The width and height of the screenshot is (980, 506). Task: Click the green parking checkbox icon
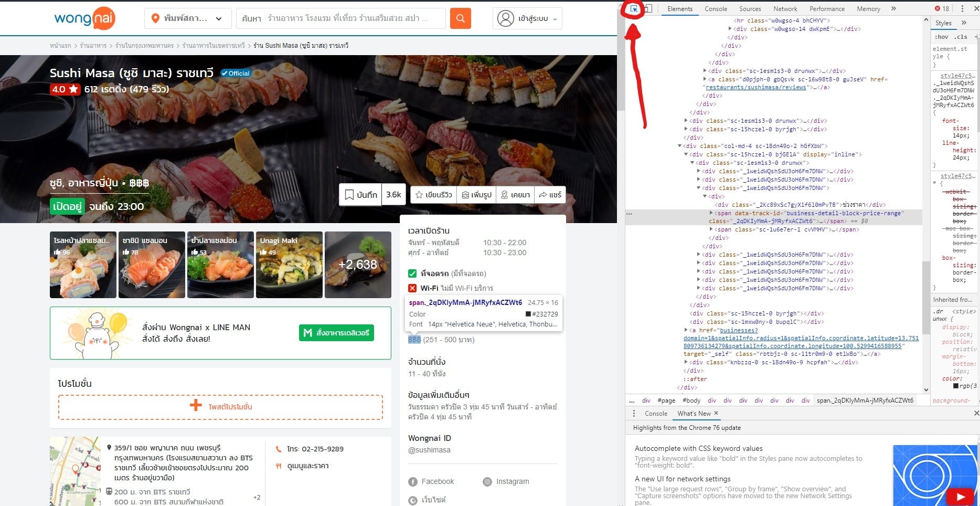412,273
